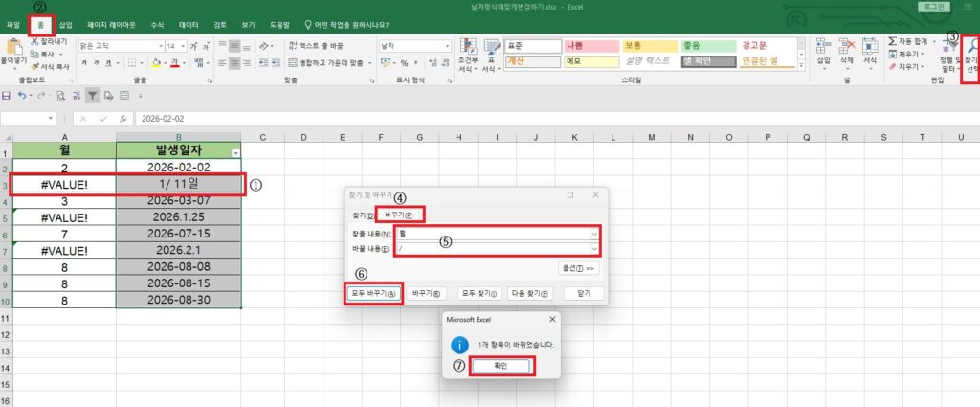This screenshot has width=980, height=407.
Task: Open the 발생일자 column filter arrow
Action: click(x=235, y=152)
